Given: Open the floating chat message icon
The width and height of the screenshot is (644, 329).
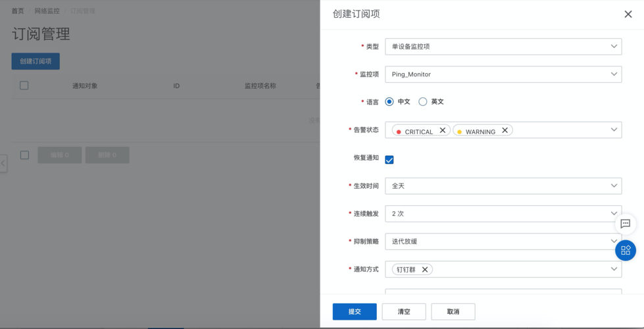Looking at the screenshot, I should pos(625,224).
